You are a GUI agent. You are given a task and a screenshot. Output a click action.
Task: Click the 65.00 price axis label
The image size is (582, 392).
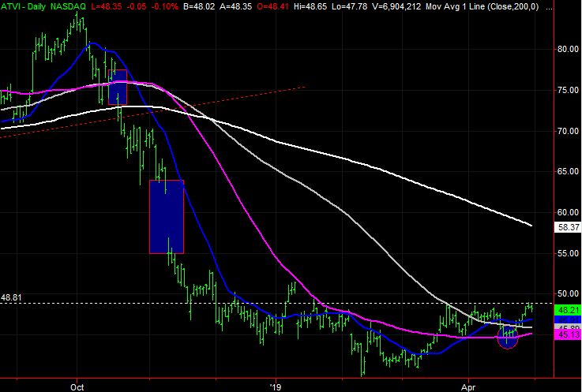[x=568, y=171]
